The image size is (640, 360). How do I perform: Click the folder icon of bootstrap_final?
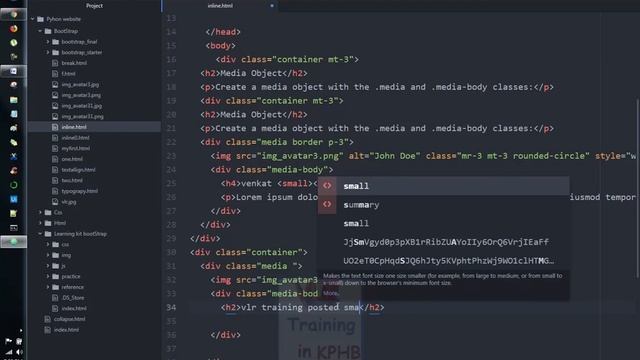coord(56,42)
